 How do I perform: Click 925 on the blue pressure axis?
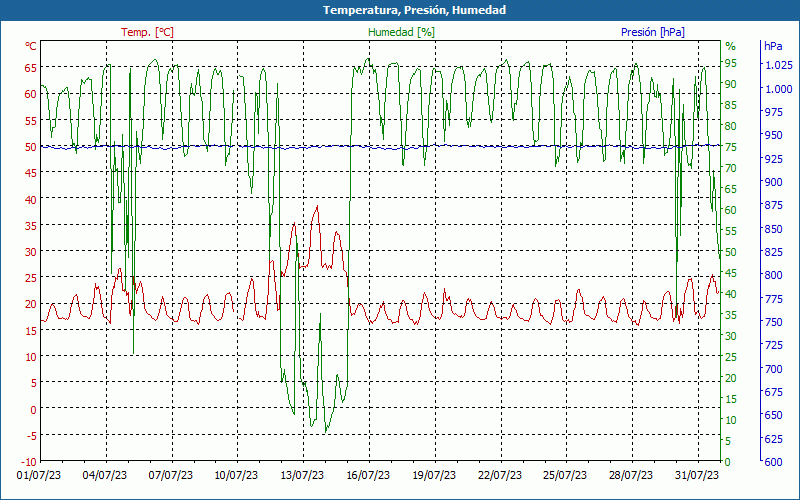774,159
